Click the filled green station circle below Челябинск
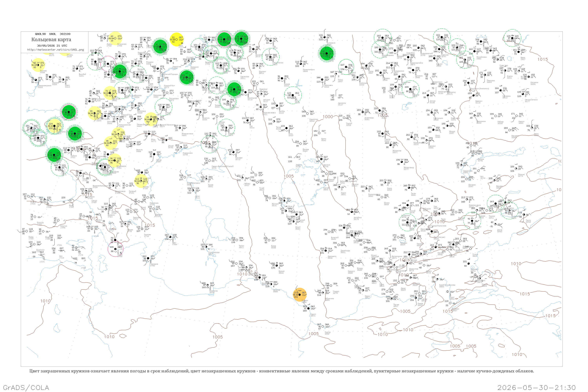588x392 pixels. (x=327, y=53)
